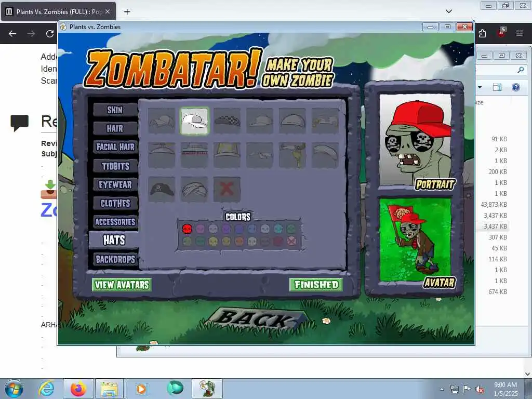
Task: Click the VIEW AVATARS button
Action: point(122,285)
